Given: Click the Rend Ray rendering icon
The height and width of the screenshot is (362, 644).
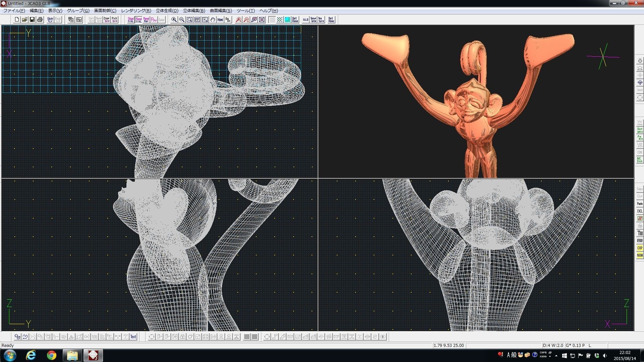Looking at the screenshot, I should [x=146, y=20].
